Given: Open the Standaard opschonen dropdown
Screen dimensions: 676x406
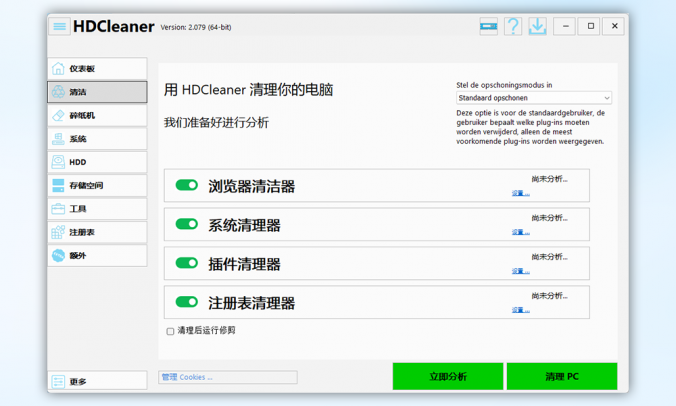Looking at the screenshot, I should (x=534, y=98).
